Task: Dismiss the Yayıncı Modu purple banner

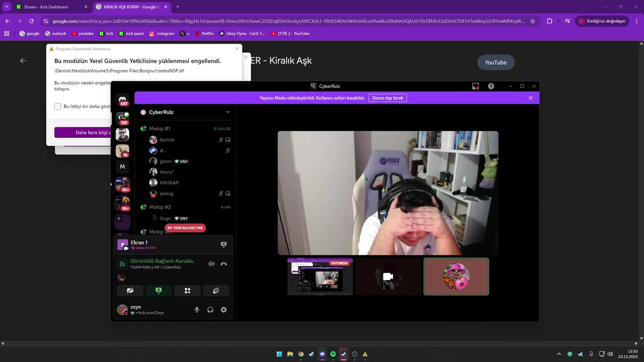Action: pyautogui.click(x=530, y=98)
